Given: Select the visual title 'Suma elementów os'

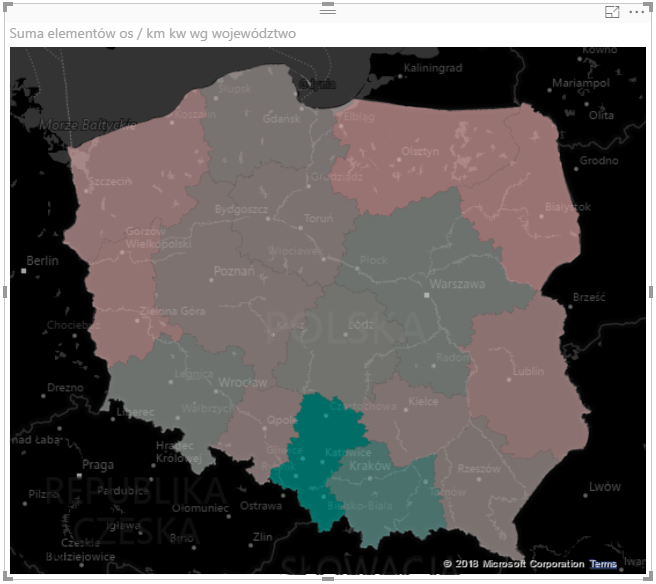Looking at the screenshot, I should [153, 34].
